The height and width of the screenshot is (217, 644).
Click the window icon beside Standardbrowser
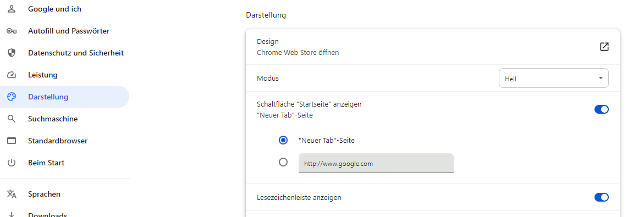coord(12,141)
